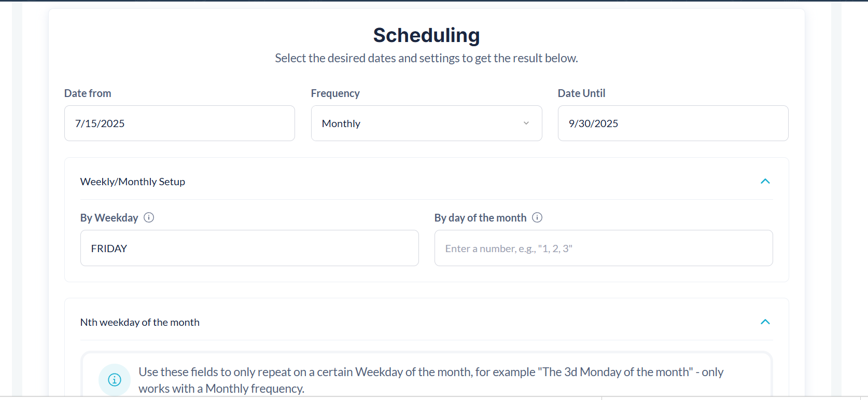Click the info icon next to By Weekday
868x400 pixels.
149,217
